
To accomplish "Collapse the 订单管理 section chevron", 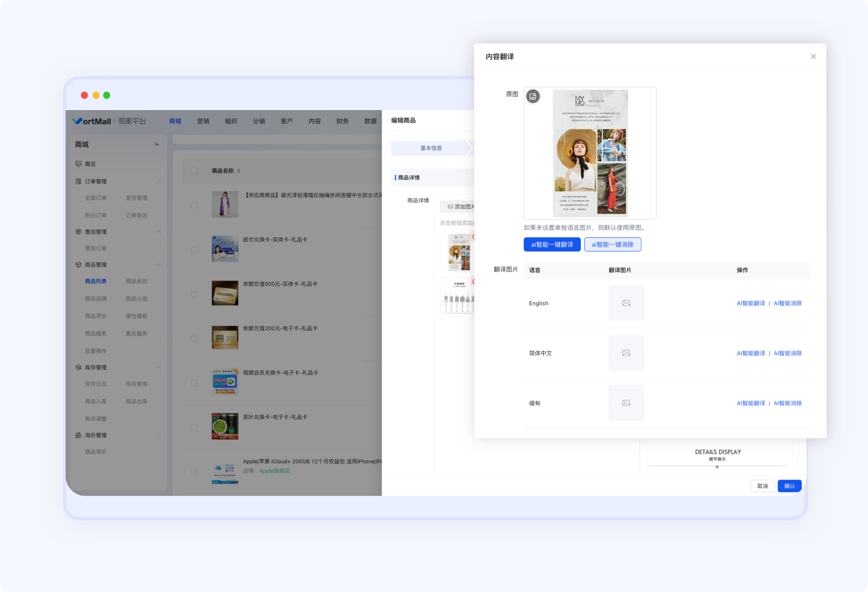I will [158, 181].
